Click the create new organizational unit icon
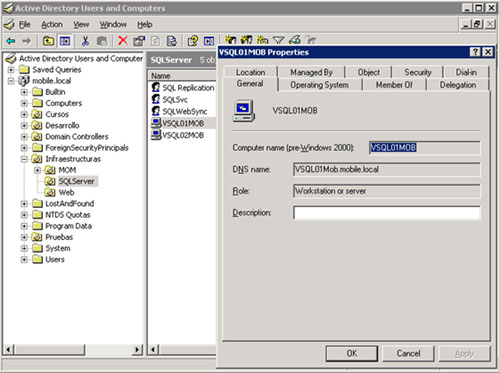Screen dimensions: 500x373 263,40
